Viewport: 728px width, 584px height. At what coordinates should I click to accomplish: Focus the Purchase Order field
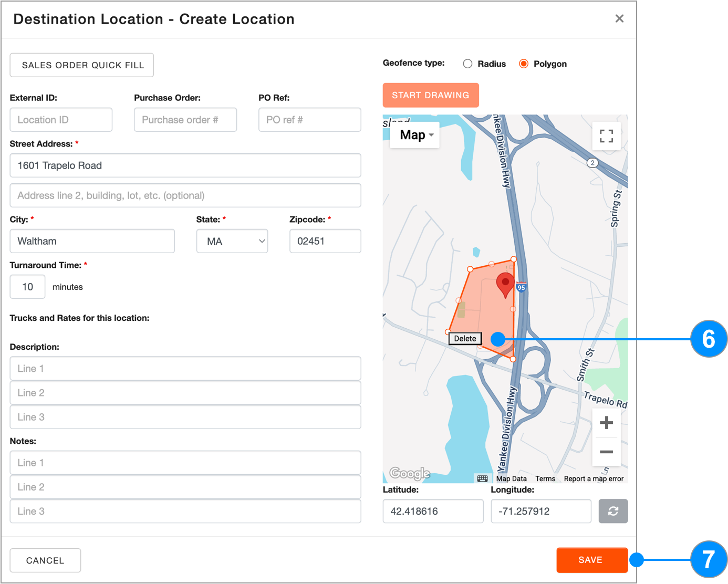click(x=185, y=120)
